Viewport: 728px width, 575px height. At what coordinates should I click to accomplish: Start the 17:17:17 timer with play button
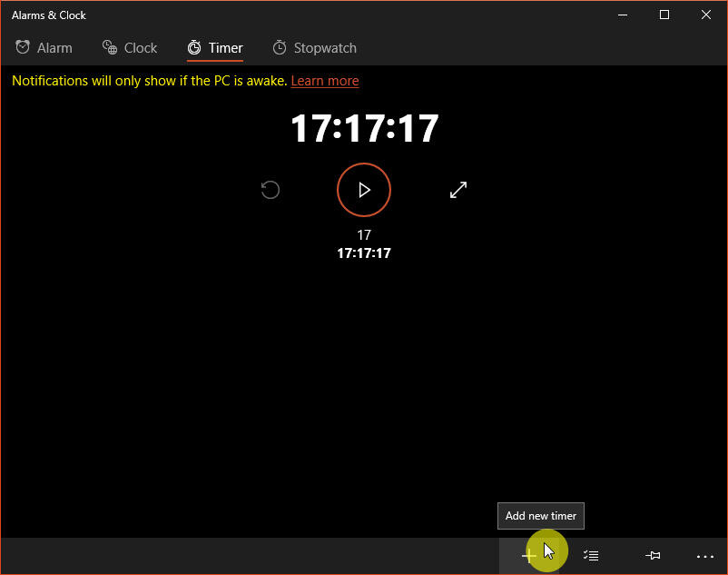(x=363, y=190)
